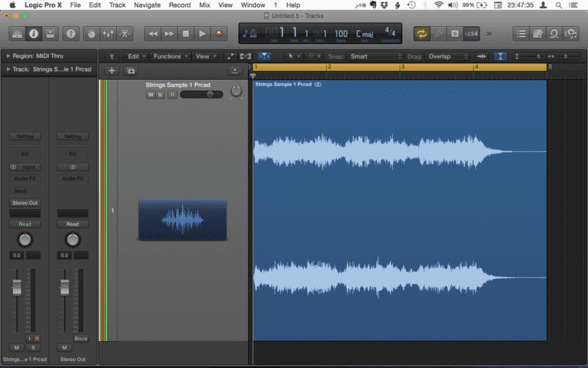Select the audio waveform track icon
The height and width of the screenshot is (368, 588).
coord(183,220)
